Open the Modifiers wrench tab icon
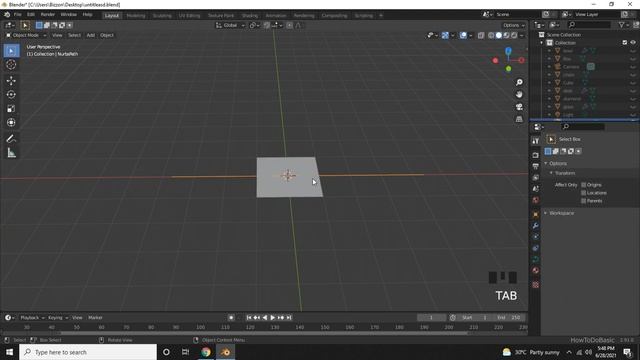Screen dimensions: 640x360 536,226
